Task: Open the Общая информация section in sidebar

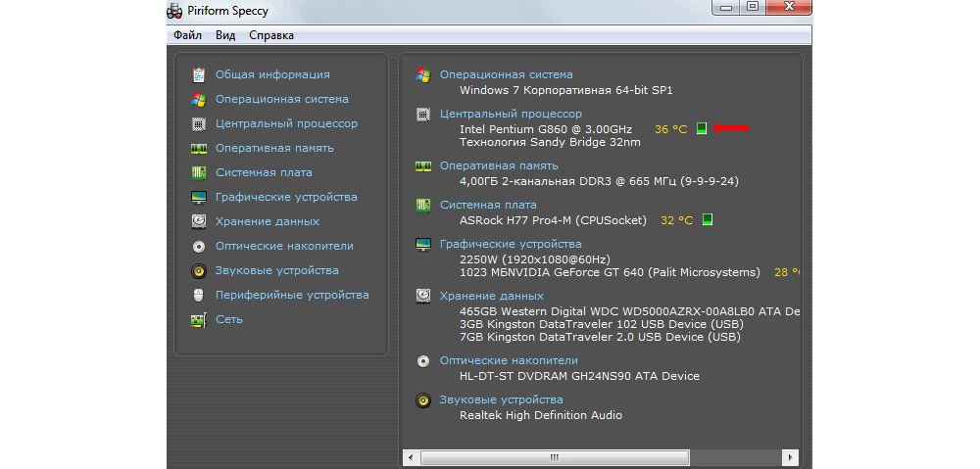Action: 272,74
